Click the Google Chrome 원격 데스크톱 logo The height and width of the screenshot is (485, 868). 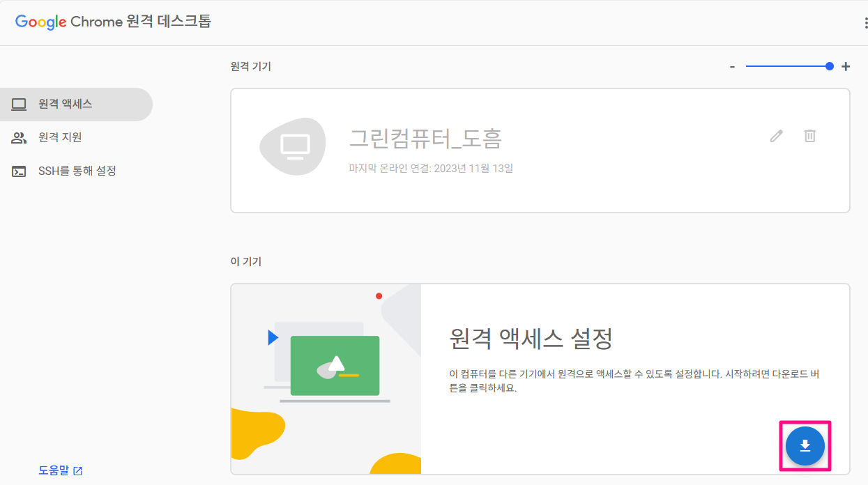113,22
